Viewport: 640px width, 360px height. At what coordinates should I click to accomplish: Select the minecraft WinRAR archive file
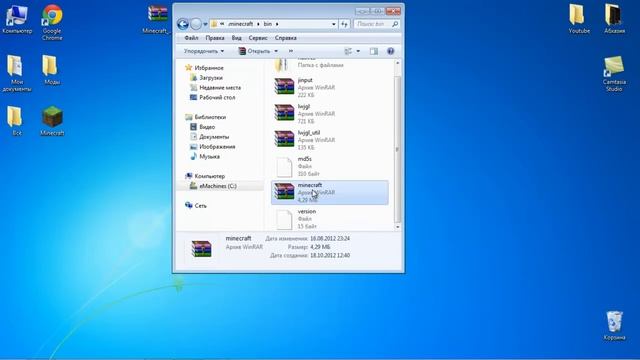[330, 192]
